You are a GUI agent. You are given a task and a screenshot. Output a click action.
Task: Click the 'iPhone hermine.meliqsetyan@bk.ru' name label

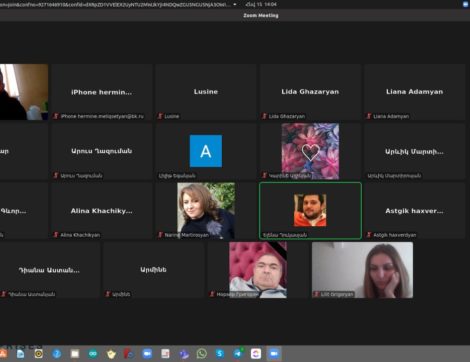(x=102, y=116)
